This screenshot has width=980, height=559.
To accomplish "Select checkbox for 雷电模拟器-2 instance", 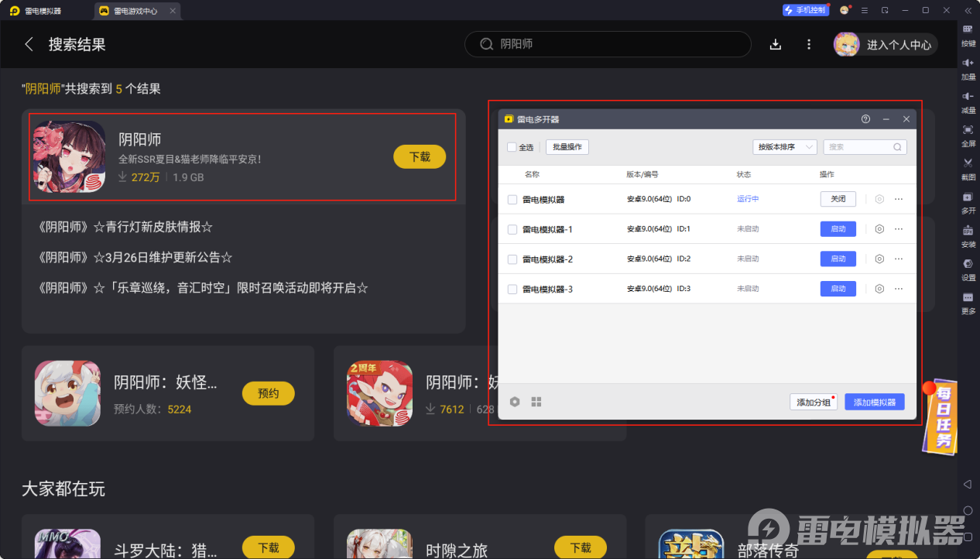I will tap(512, 259).
